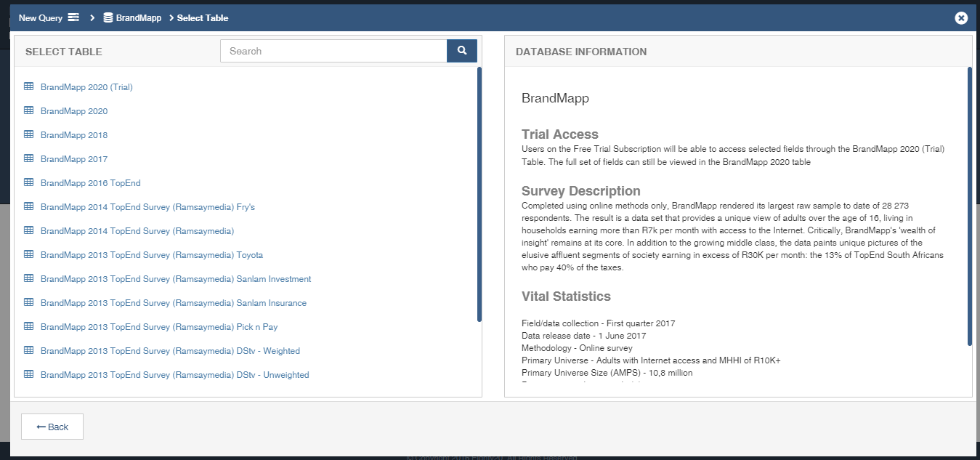
Task: Click table icon beside 2014 Fry's survey
Action: pos(29,206)
